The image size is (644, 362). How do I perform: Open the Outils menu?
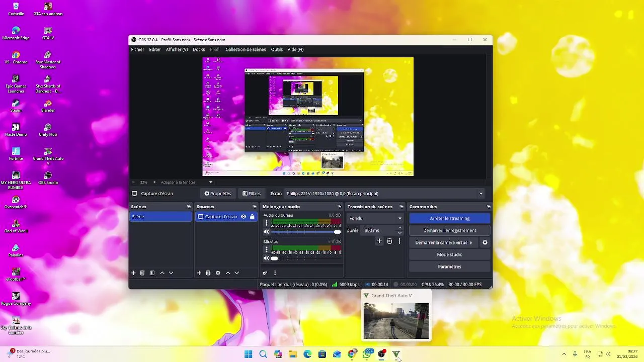[x=277, y=49]
